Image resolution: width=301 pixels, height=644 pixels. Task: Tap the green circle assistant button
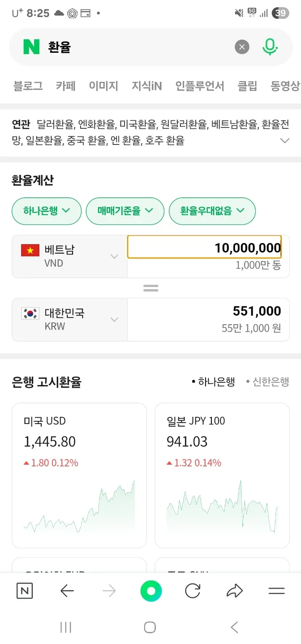(x=150, y=591)
